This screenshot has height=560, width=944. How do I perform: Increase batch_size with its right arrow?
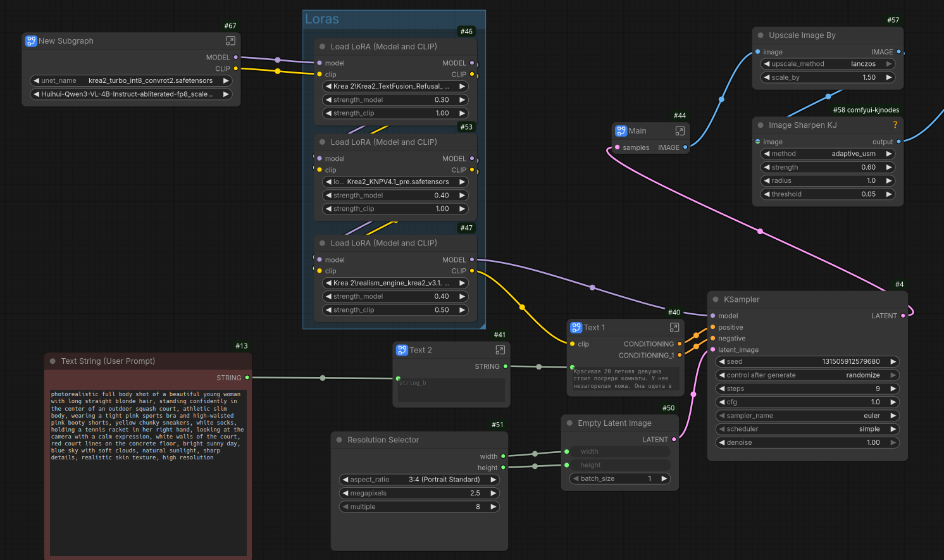(x=664, y=479)
